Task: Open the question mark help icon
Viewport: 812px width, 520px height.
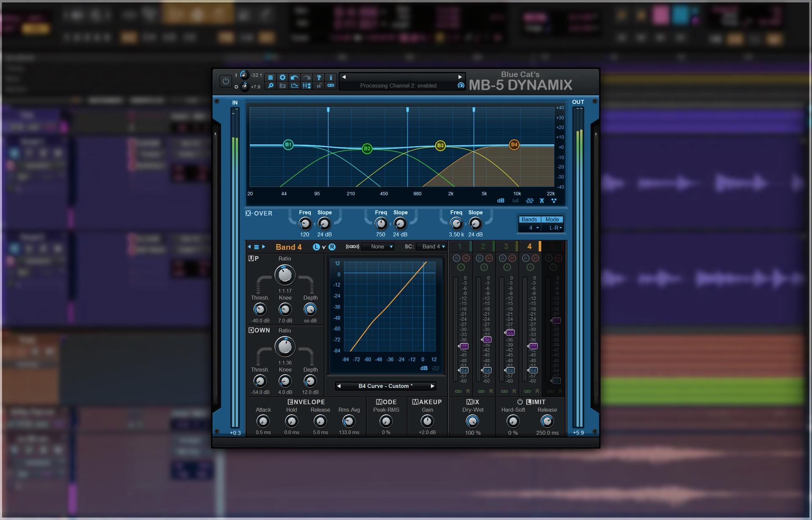Action: [x=319, y=77]
